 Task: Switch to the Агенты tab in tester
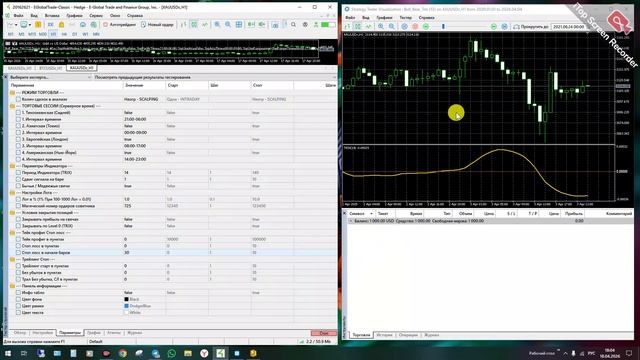pyautogui.click(x=114, y=333)
